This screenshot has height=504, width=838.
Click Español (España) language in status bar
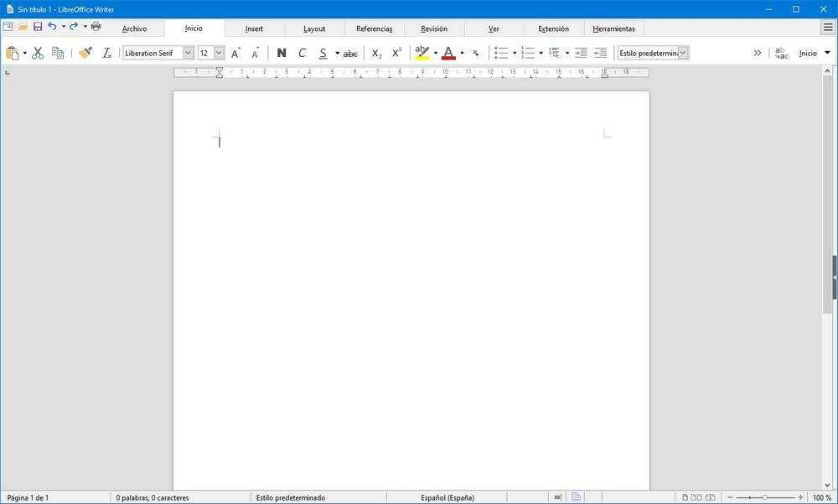[447, 497]
